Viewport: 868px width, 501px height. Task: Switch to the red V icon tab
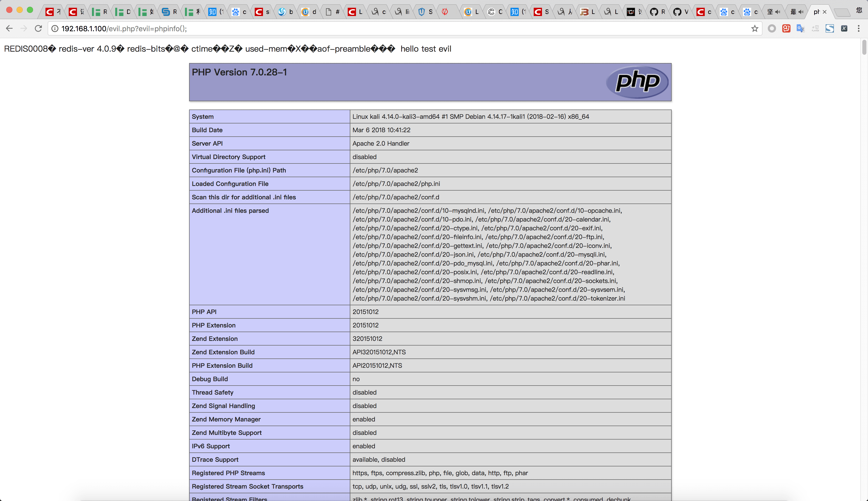[448, 12]
